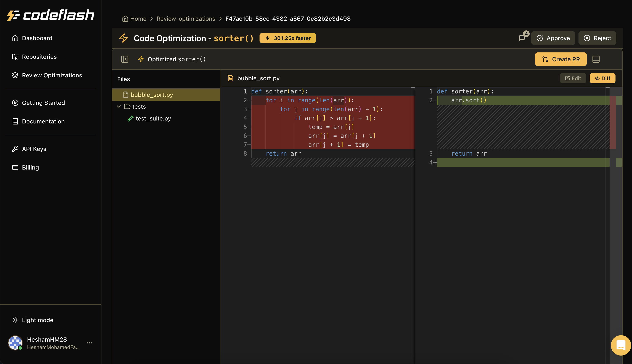The image size is (632, 364).
Task: Toggle the split view layout icon
Action: 596,59
